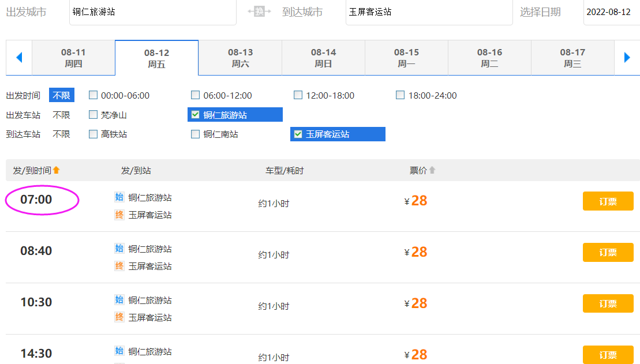Open the 选择日期 date picker field
This screenshot has width=640, height=364.
[611, 12]
